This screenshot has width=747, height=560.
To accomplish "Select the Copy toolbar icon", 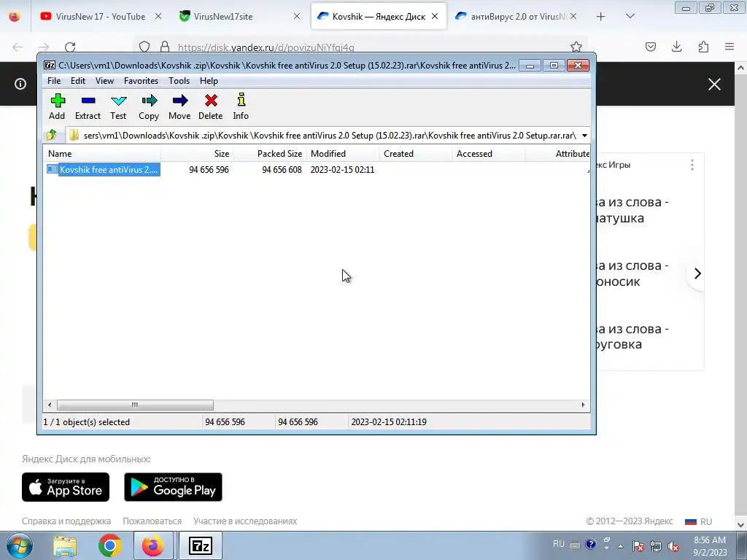I will pyautogui.click(x=149, y=107).
